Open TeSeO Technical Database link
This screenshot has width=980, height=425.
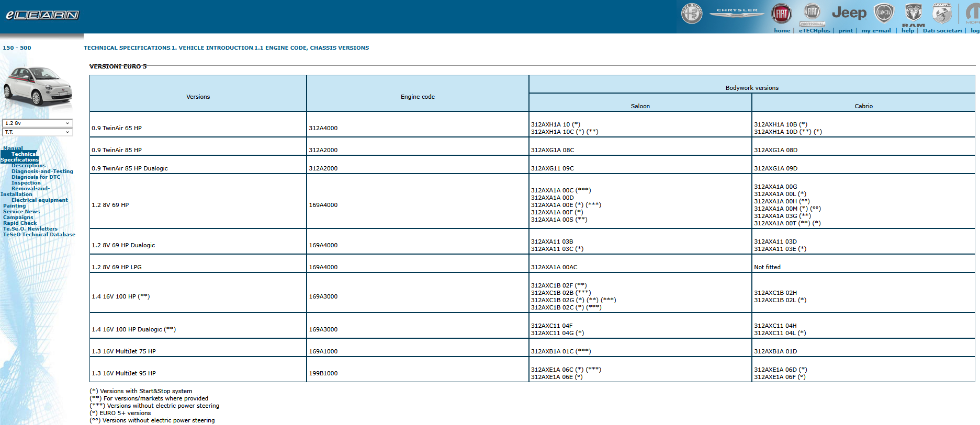coord(39,235)
